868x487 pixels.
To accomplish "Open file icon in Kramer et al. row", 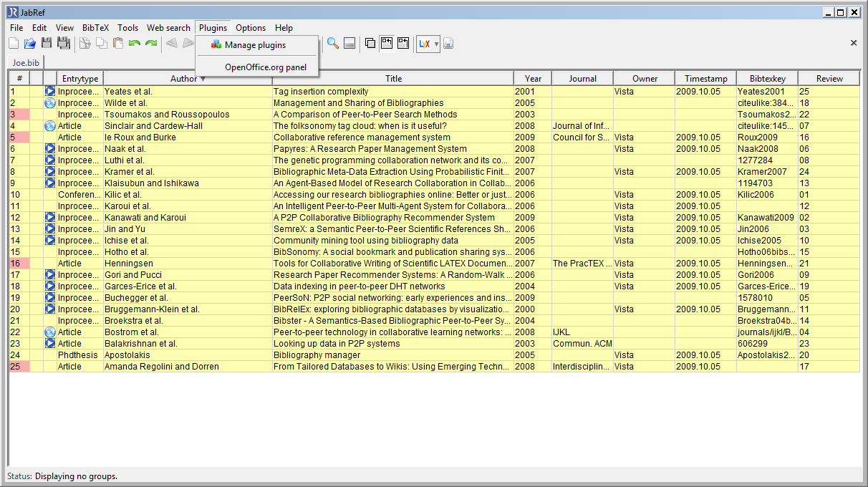I will 50,172.
